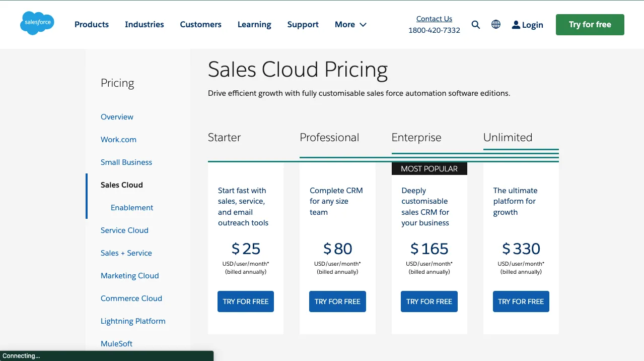Go to Overview in Pricing sidebar
This screenshot has width=644, height=361.
117,117
